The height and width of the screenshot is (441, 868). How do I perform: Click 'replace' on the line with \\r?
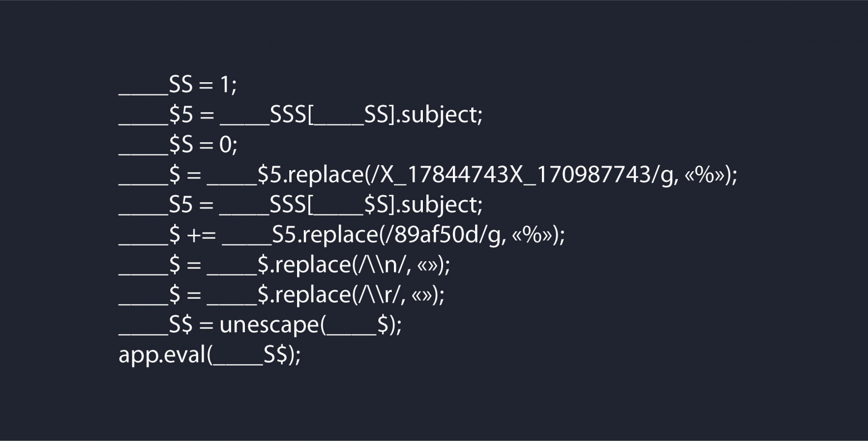[x=312, y=295]
